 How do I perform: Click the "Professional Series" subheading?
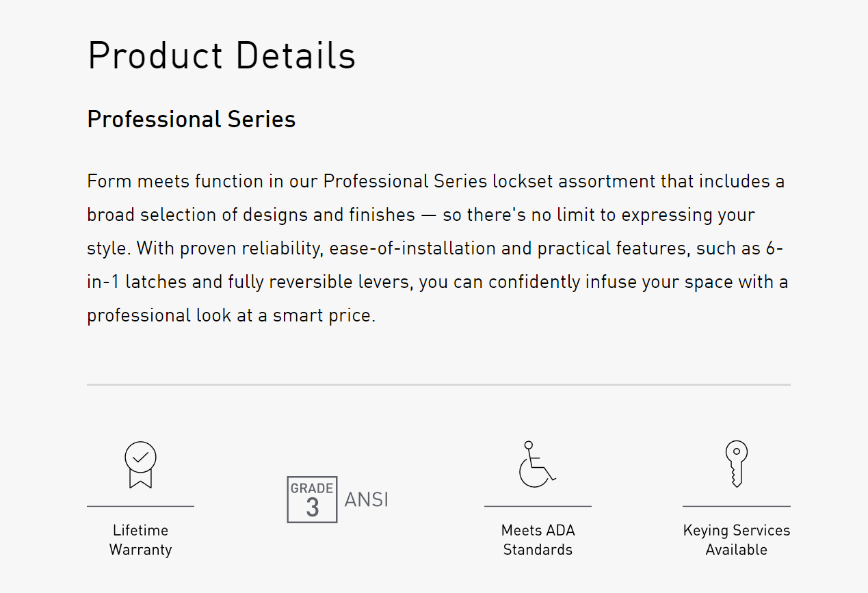coord(192,120)
